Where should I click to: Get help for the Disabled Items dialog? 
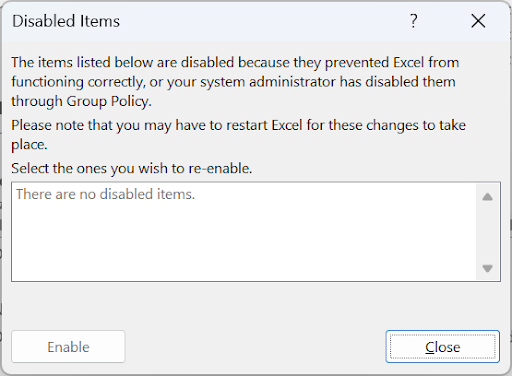click(414, 21)
